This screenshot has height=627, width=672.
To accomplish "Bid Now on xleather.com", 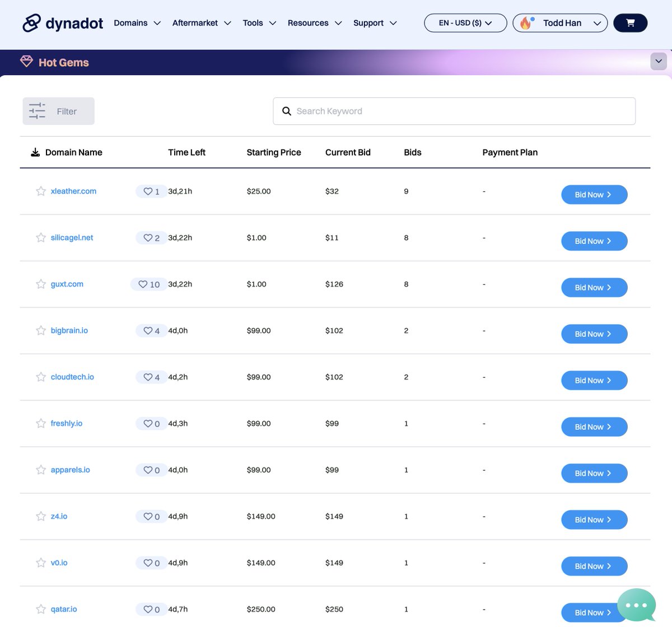I will [x=594, y=195].
